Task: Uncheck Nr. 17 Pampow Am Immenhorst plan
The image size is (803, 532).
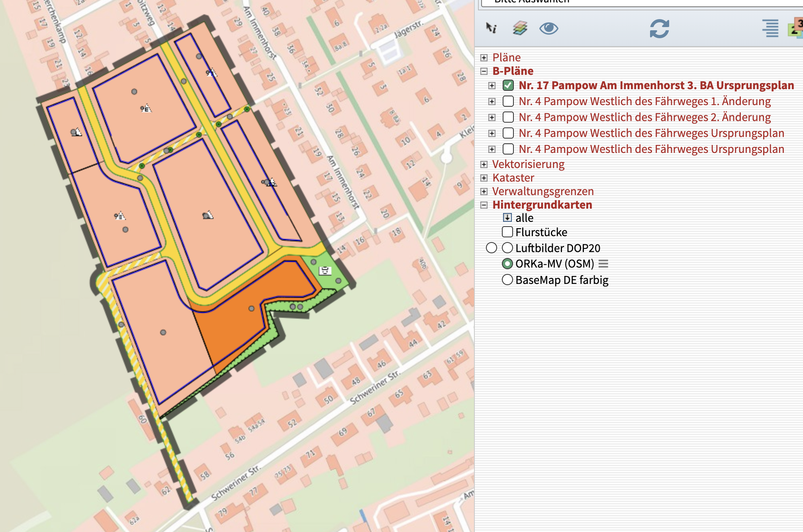Action: [508, 85]
